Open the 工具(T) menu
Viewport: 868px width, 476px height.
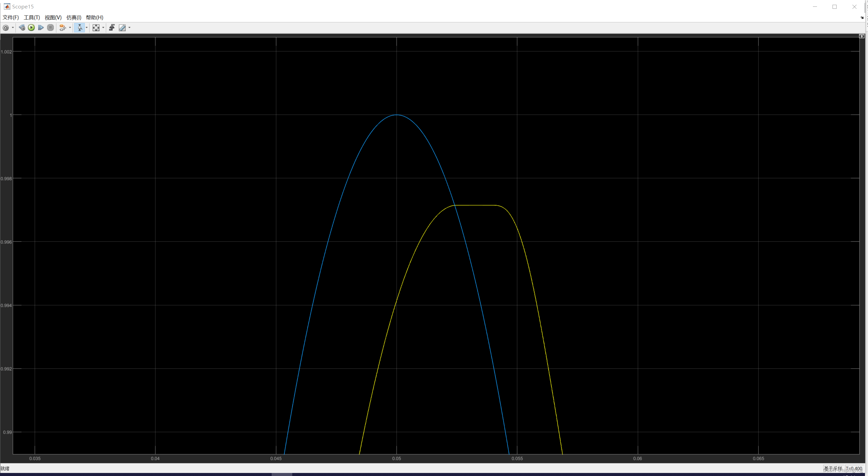(x=32, y=18)
